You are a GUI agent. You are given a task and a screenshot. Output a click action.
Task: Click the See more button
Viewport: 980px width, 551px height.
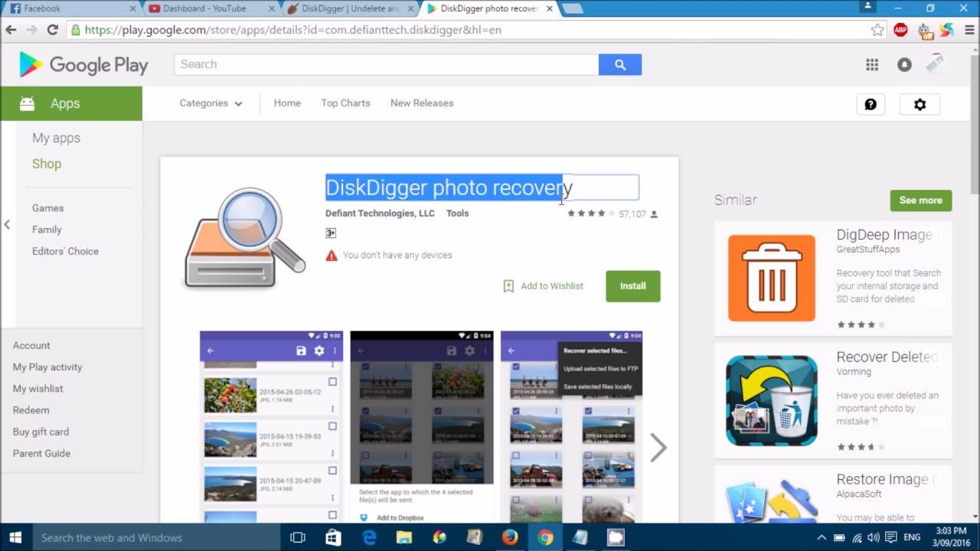coord(921,201)
